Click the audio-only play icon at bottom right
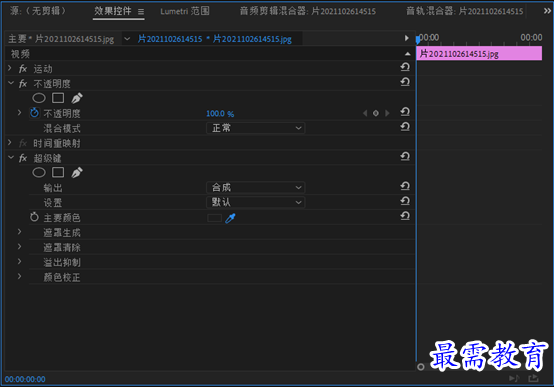This screenshot has width=554, height=387. coord(514,379)
